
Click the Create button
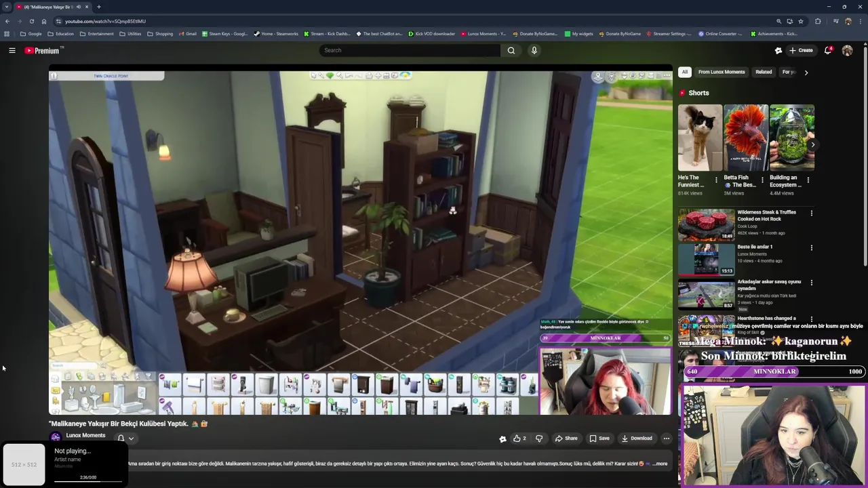click(x=801, y=50)
